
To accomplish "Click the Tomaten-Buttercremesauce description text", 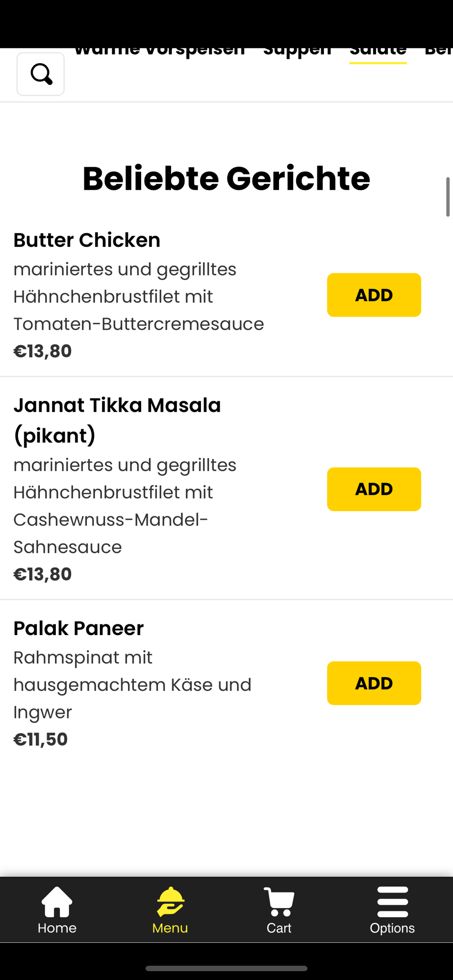I will [139, 324].
